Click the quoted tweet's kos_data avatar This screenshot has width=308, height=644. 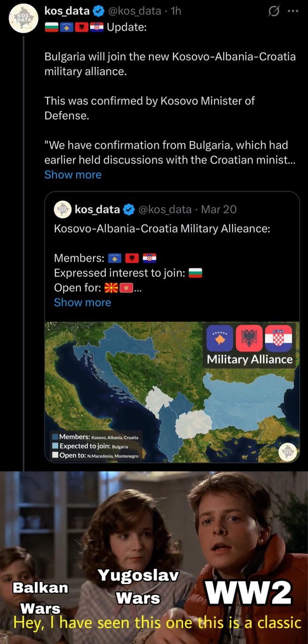(x=62, y=210)
